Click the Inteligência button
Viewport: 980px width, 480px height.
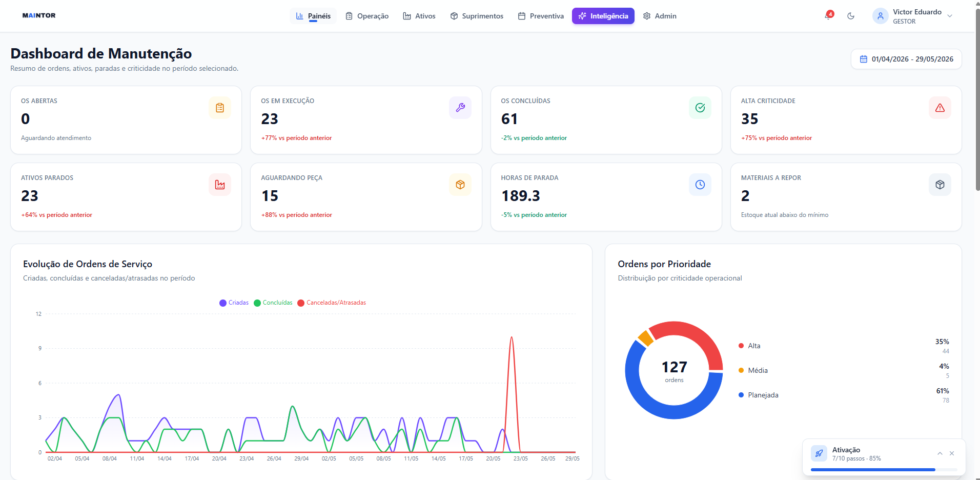tap(603, 16)
